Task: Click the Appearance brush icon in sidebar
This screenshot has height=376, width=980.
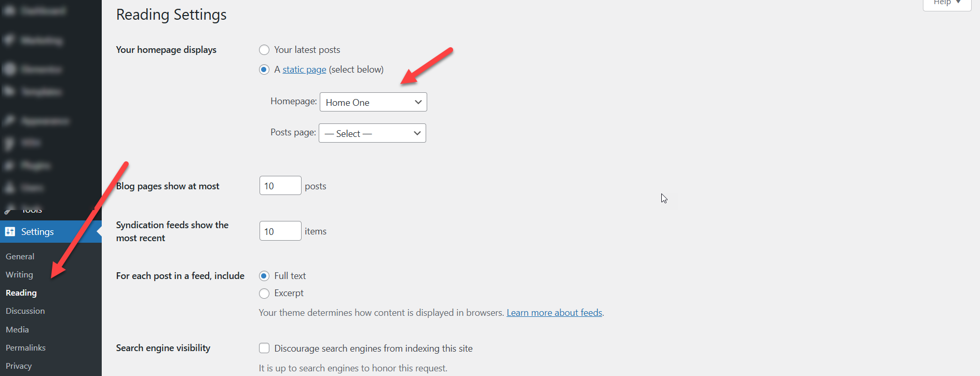Action: point(9,121)
